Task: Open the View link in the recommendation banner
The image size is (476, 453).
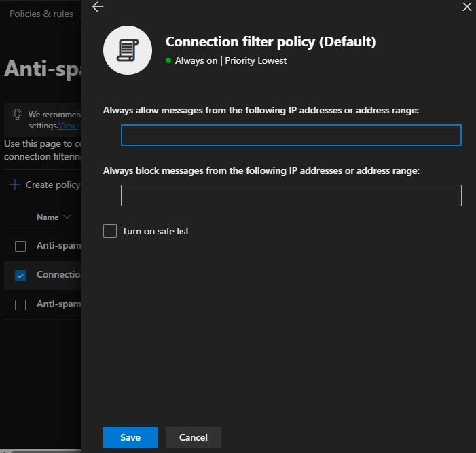Action: pos(70,126)
